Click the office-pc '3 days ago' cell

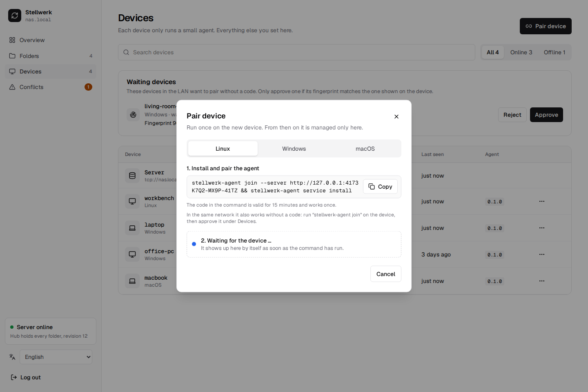point(436,254)
